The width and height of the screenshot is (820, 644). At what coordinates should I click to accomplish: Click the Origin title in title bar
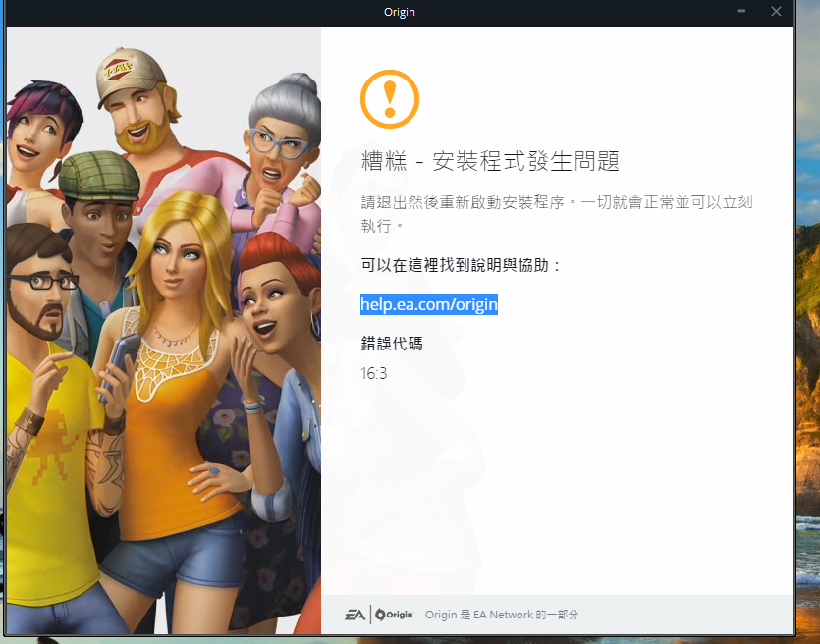coord(400,12)
